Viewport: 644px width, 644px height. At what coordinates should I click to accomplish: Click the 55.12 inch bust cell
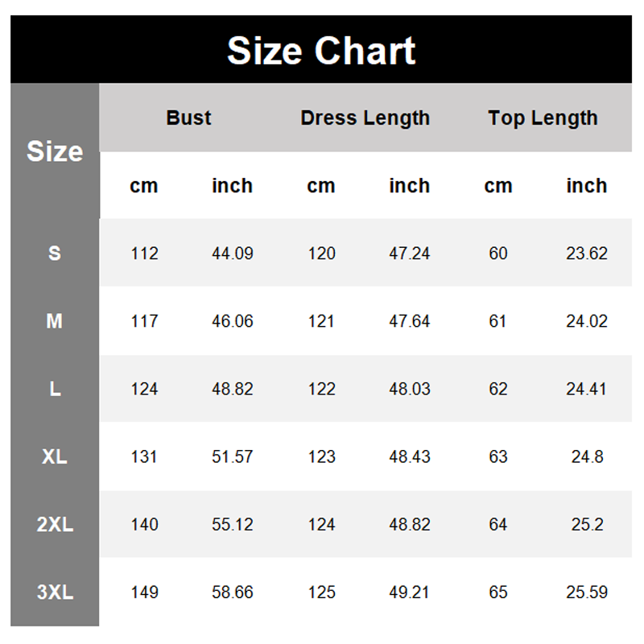[233, 524]
